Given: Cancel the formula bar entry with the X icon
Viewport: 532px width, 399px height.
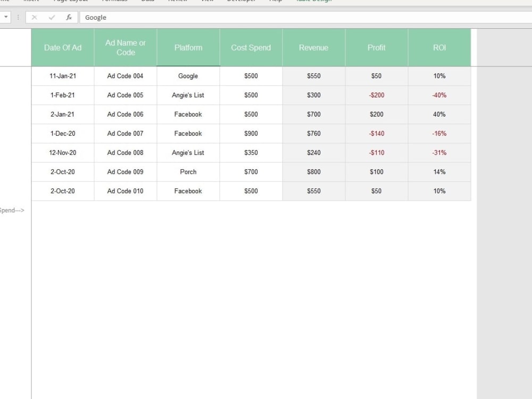Looking at the screenshot, I should (34, 18).
